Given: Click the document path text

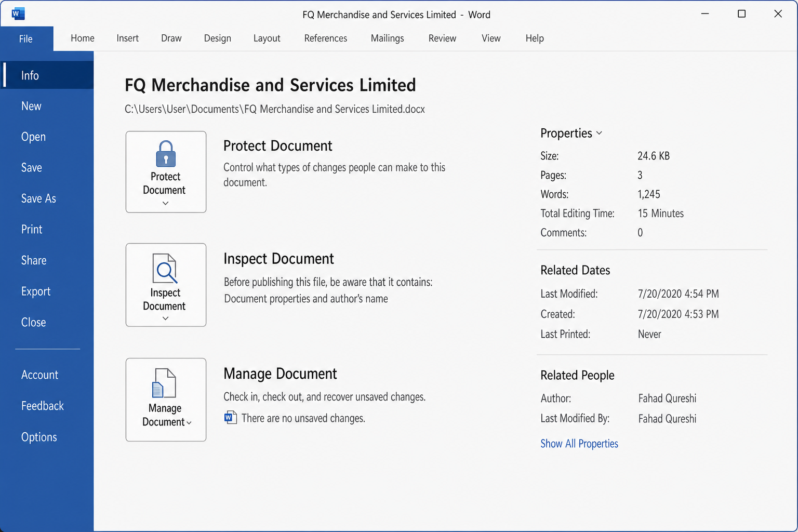Looking at the screenshot, I should (275, 109).
